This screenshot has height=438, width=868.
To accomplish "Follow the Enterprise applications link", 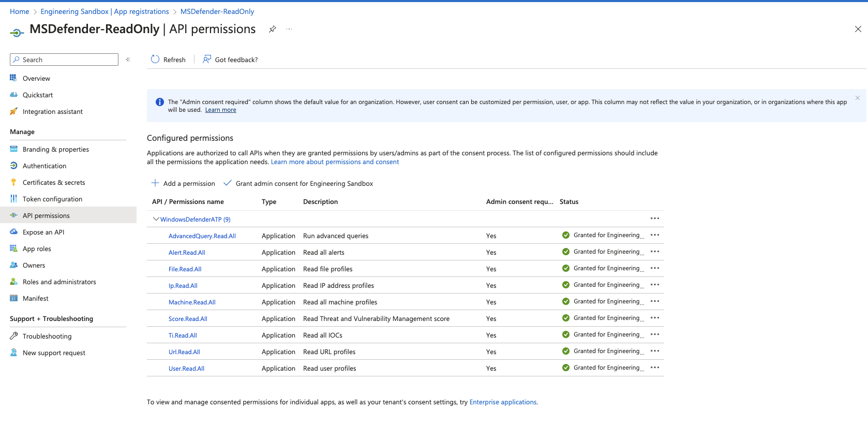I will pyautogui.click(x=503, y=402).
